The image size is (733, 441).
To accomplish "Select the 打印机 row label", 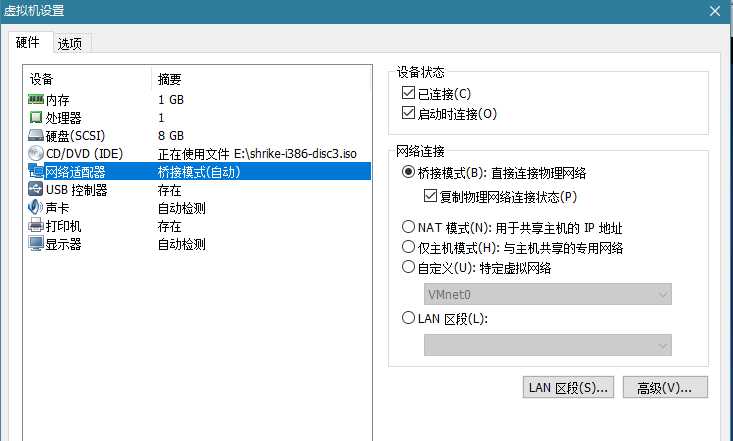I will 64,226.
